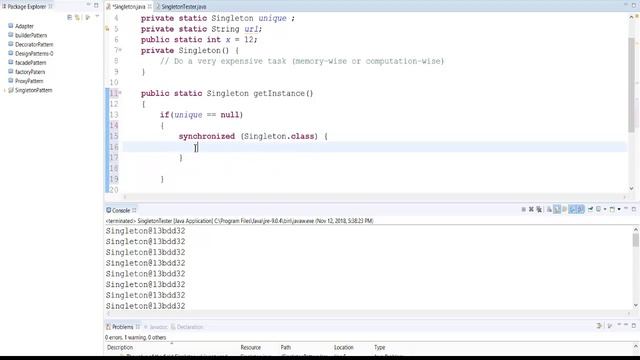Select the builderPattern project
The image size is (640, 360).
pos(31,35)
